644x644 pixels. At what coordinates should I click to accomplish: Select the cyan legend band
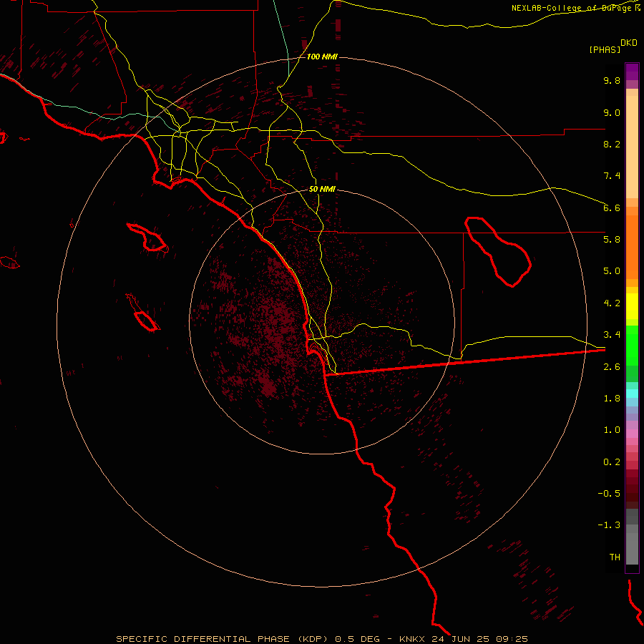pos(632,394)
